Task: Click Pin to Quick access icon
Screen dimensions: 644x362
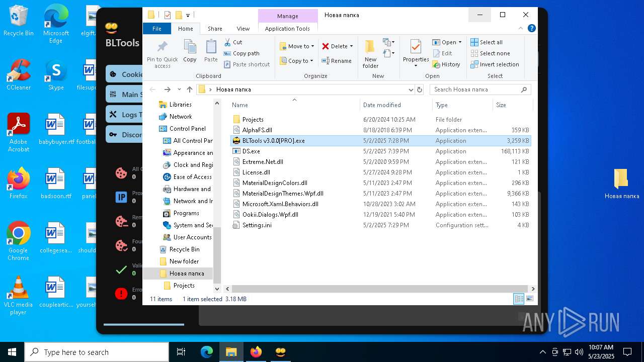Action: [x=162, y=54]
